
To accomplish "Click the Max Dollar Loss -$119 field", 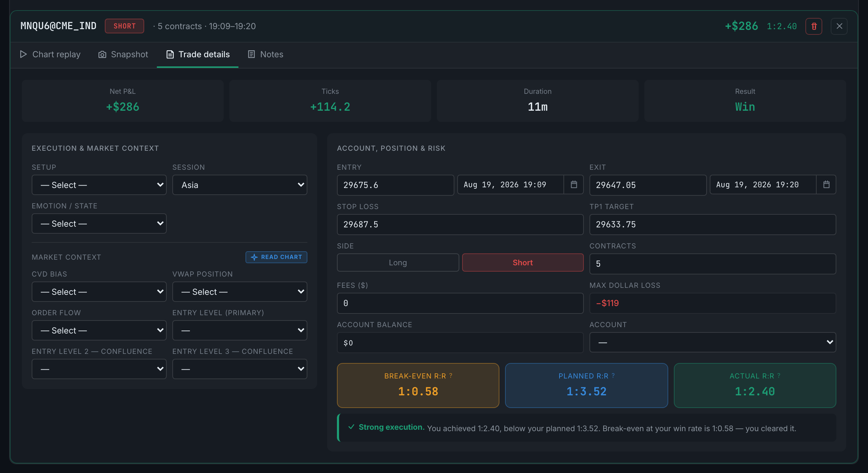I will [x=713, y=303].
